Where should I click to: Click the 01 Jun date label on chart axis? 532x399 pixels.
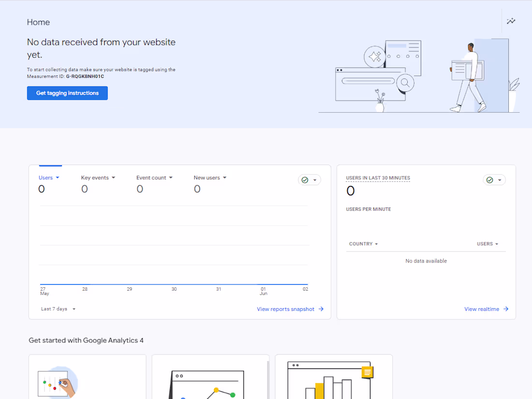tap(264, 291)
